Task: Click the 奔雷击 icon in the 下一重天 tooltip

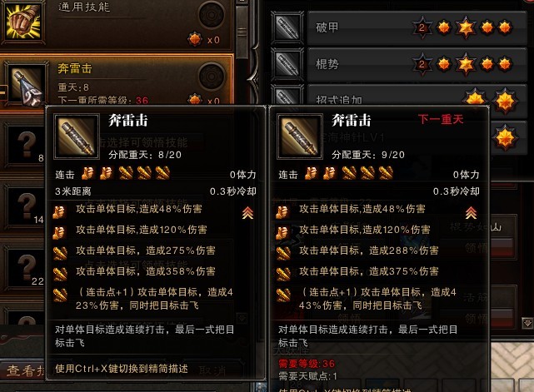Action: [300, 136]
